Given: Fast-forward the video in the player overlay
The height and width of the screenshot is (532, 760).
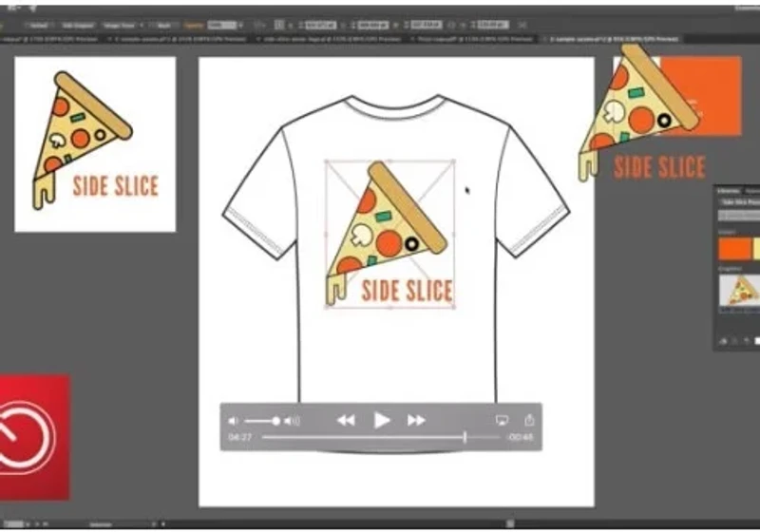Looking at the screenshot, I should (416, 420).
